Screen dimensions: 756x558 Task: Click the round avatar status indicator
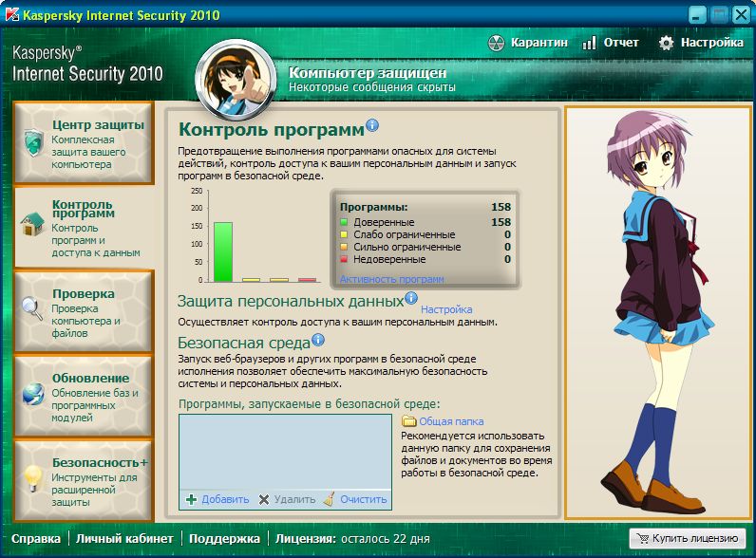[x=236, y=80]
